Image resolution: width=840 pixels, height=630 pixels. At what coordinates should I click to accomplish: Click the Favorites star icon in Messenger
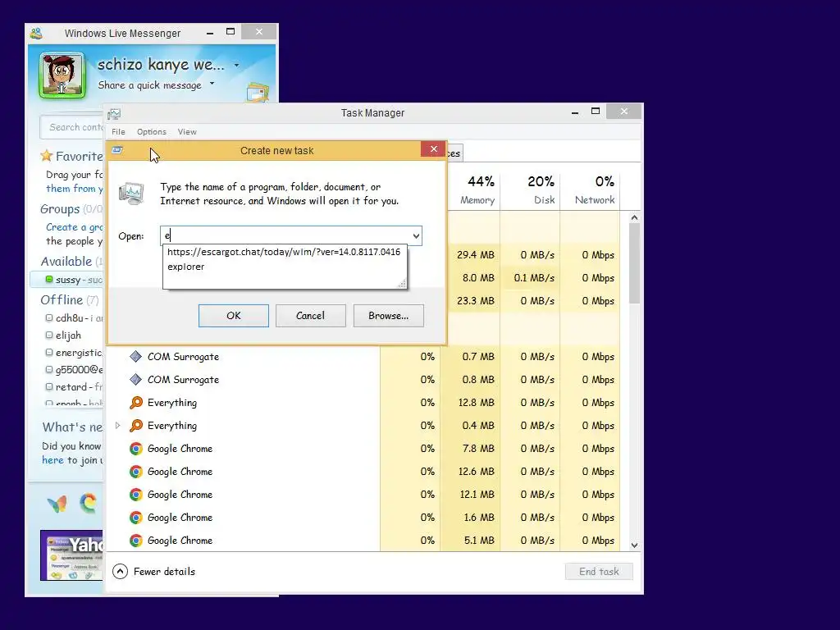47,156
